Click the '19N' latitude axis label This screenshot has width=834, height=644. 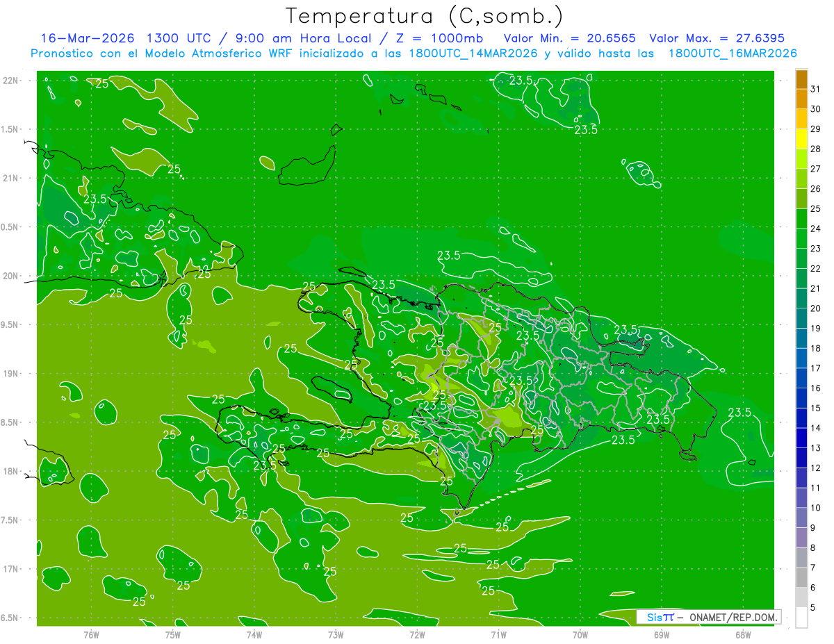tap(11, 374)
